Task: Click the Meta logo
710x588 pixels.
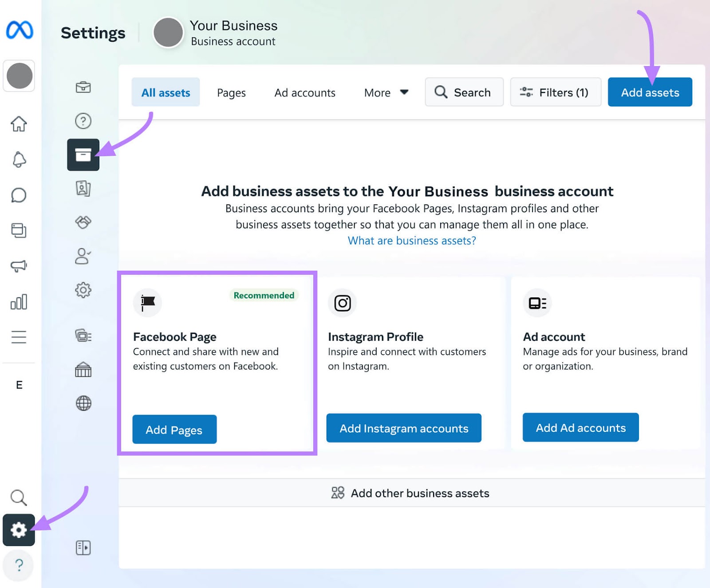Action: click(19, 30)
